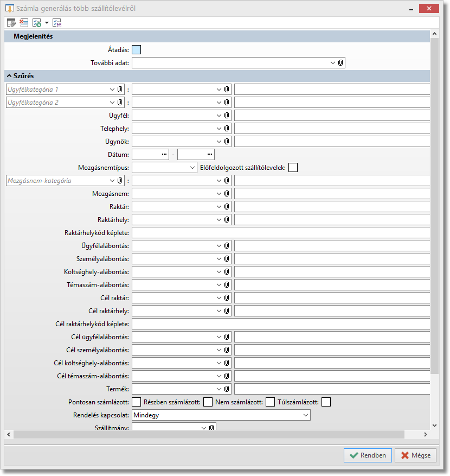Expand the Raktár code dropdown
The height and width of the screenshot is (476, 450).
pos(219,207)
